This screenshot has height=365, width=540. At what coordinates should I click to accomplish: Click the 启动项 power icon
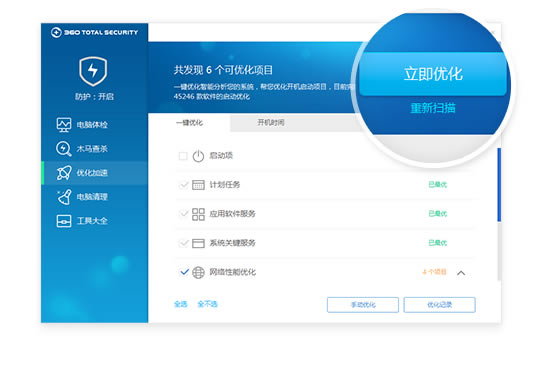[198, 156]
